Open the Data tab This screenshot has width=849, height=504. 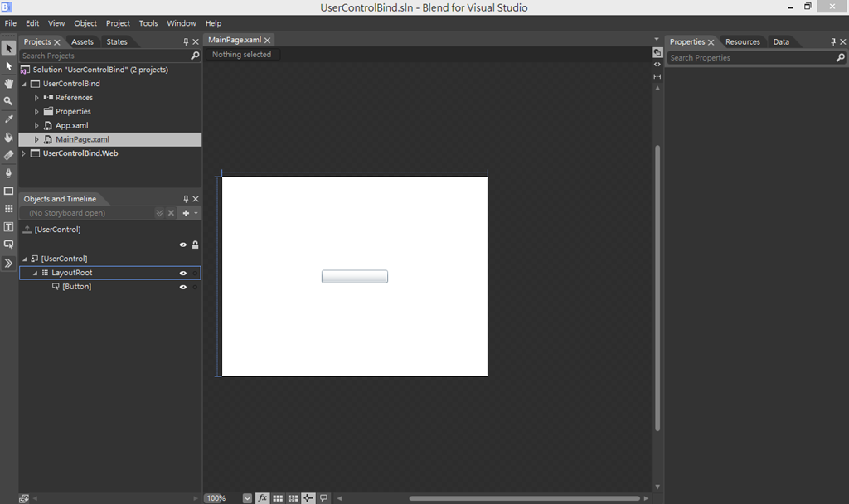point(781,41)
